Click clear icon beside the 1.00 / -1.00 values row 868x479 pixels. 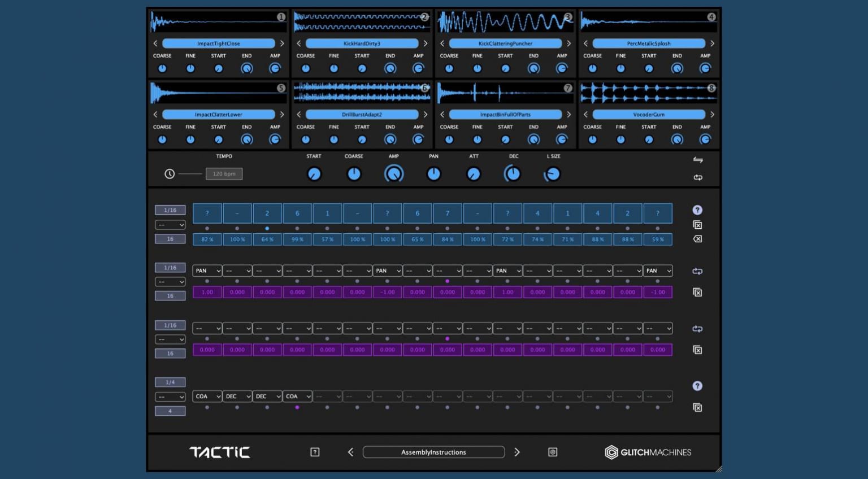pyautogui.click(x=697, y=292)
